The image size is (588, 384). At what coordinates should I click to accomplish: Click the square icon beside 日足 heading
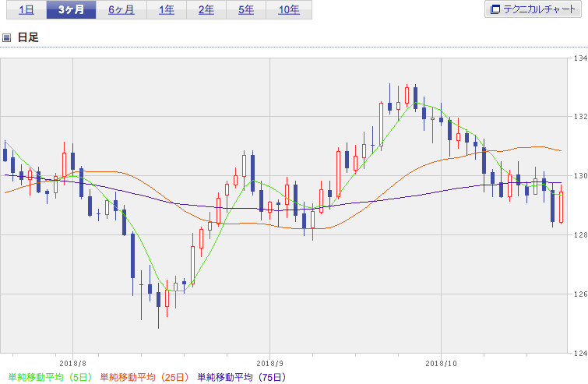[x=6, y=37]
